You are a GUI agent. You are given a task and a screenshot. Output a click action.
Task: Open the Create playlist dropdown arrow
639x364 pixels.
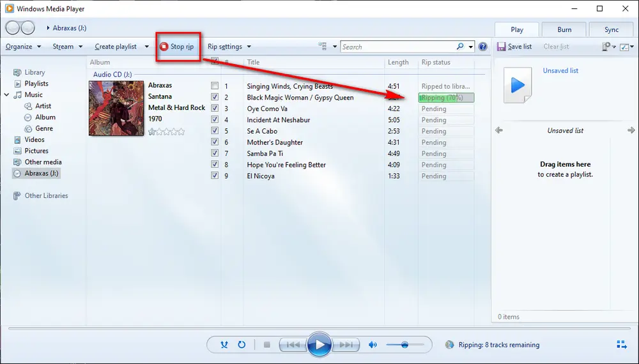click(147, 47)
